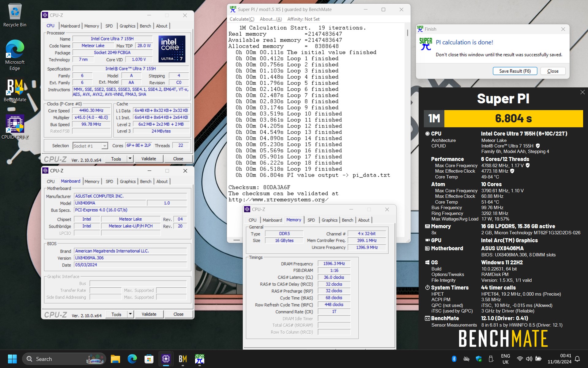Click the OneDrive cloud tray icon
The height and width of the screenshot is (368, 588).
466,359
